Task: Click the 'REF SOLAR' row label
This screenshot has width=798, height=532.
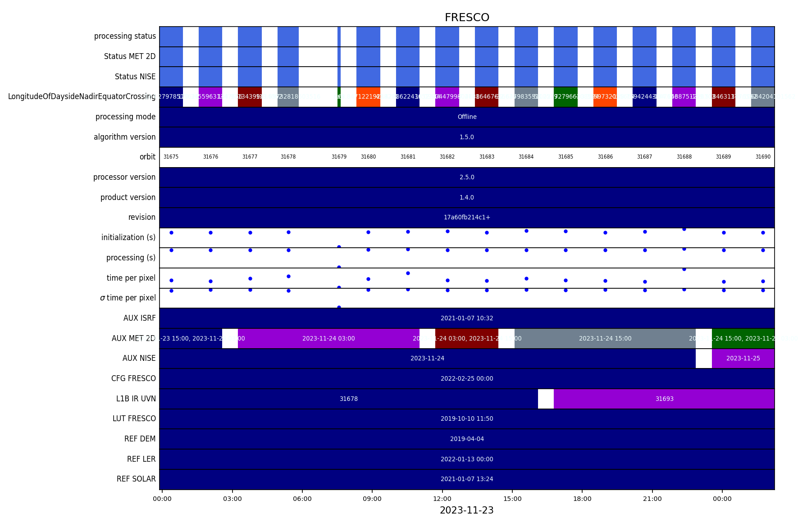Action: click(136, 479)
